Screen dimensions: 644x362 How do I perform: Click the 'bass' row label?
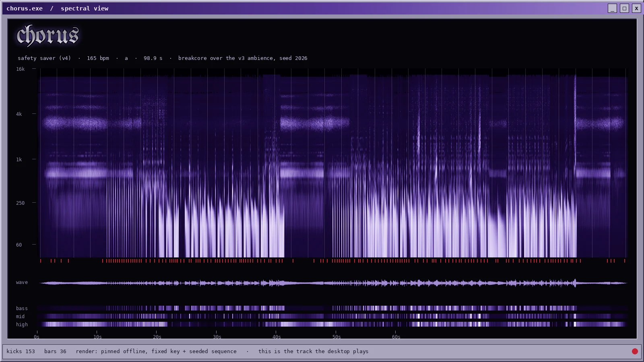tap(22, 309)
